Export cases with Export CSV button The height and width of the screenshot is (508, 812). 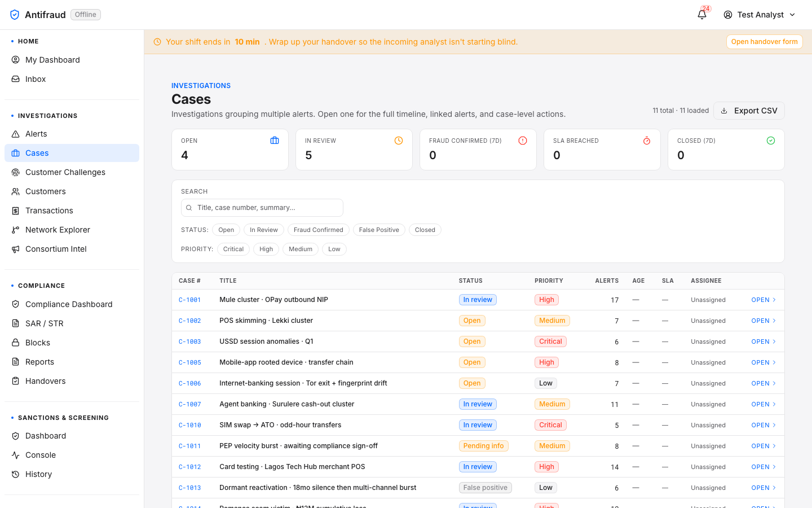[x=749, y=111]
